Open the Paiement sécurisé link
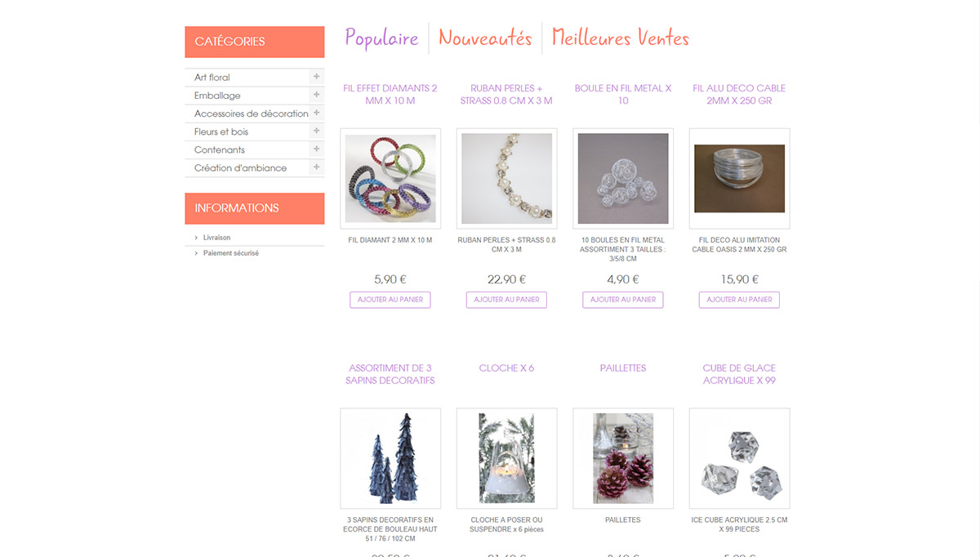This screenshot has width=980, height=557. [x=231, y=253]
